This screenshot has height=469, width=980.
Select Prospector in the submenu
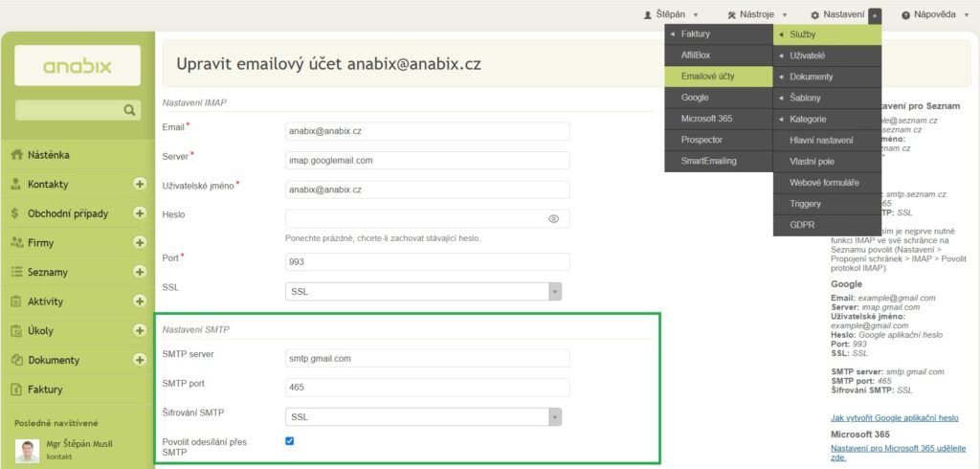point(719,140)
